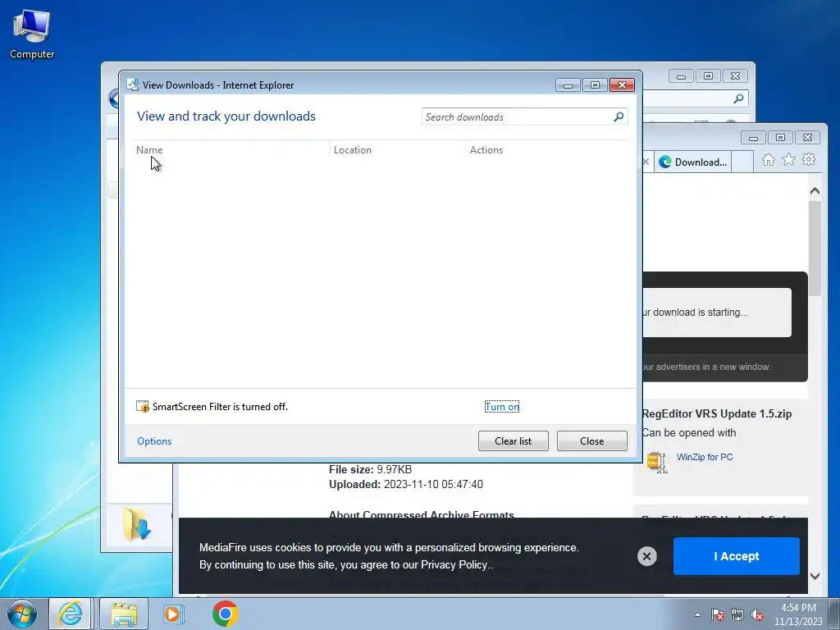Open the Tools gear icon in Internet Explorer
Screen dimensions: 840x630
[809, 160]
